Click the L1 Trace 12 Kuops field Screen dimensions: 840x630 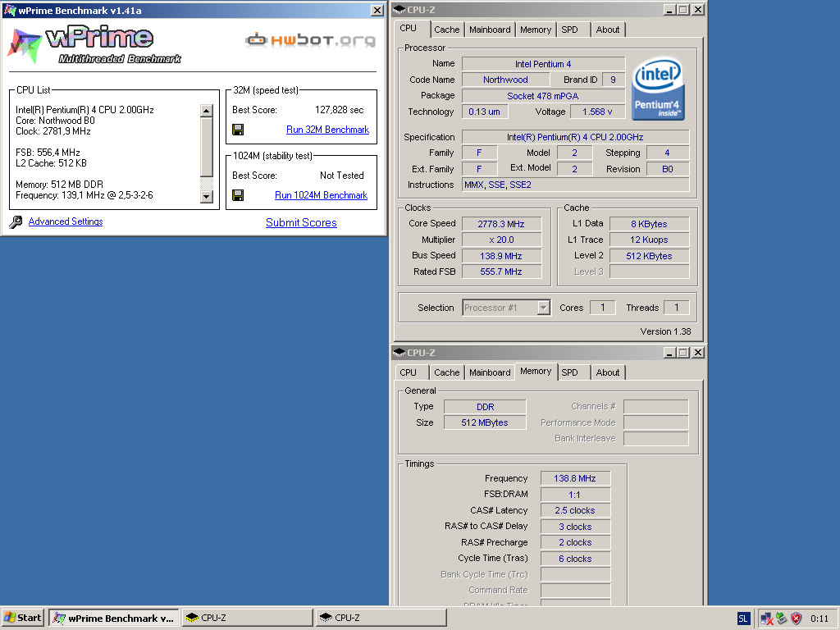tap(650, 240)
